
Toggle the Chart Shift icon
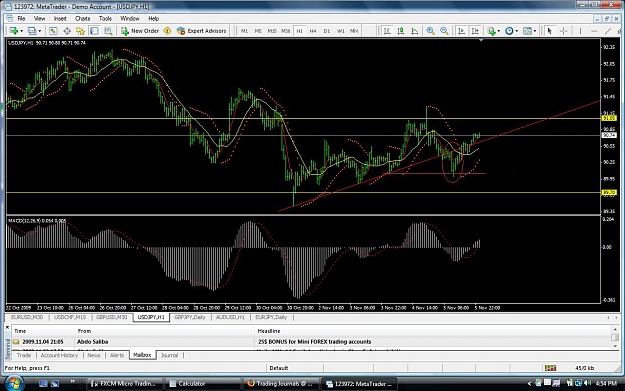tap(475, 31)
